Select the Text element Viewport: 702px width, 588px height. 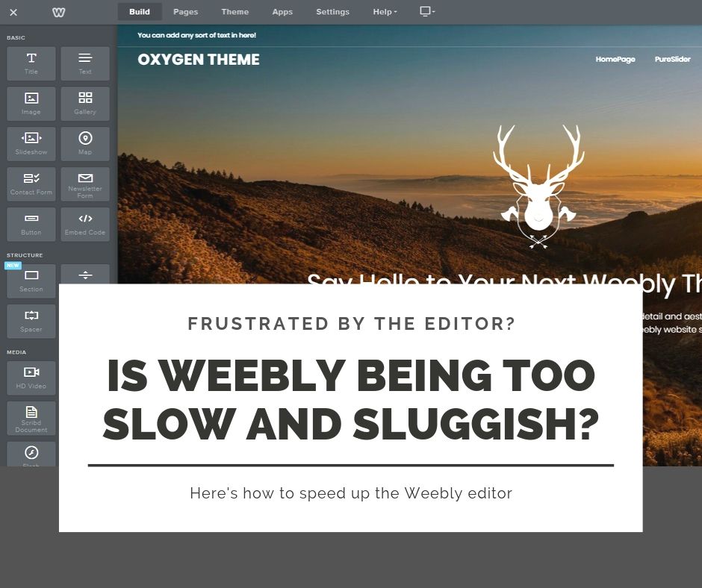85,63
